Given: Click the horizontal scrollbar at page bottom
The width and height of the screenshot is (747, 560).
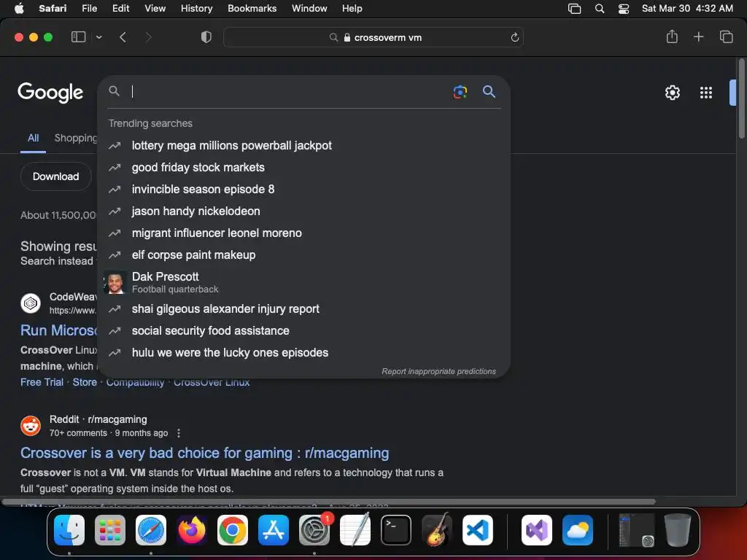Looking at the screenshot, I should 329,502.
